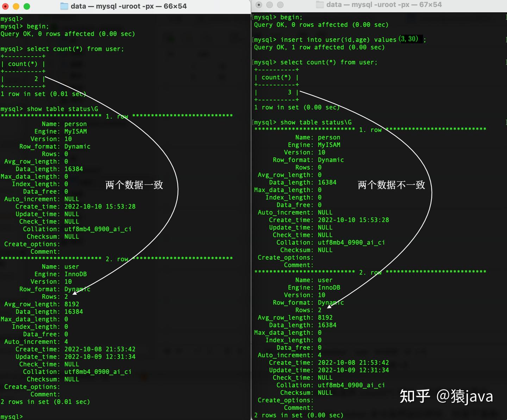The height and width of the screenshot is (420, 507).
Task: Click the '知乎 @猿java' watermark
Action: pyautogui.click(x=446, y=396)
